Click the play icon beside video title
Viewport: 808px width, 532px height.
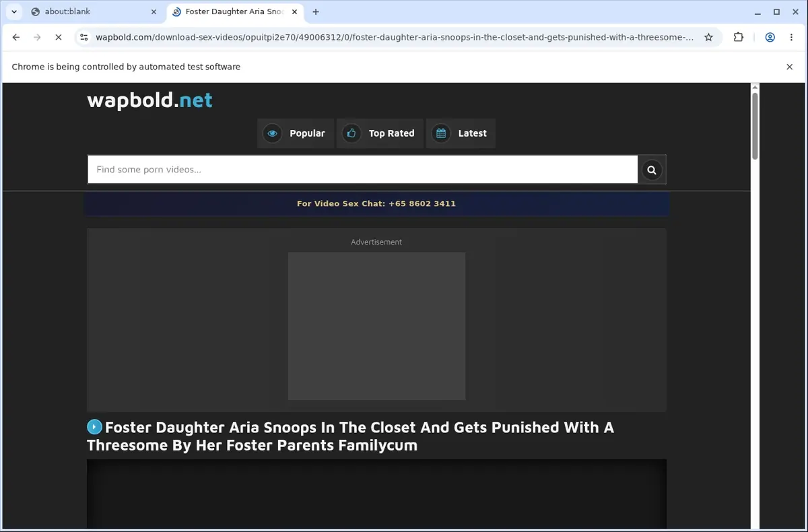[95, 427]
